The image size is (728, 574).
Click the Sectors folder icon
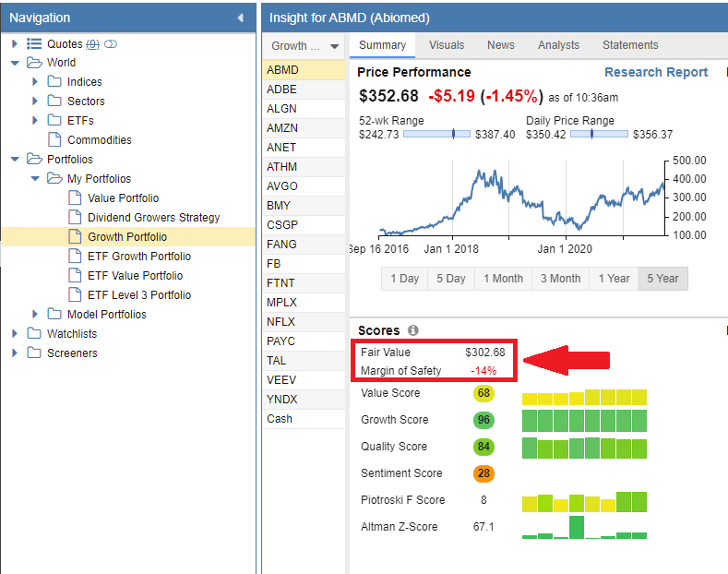pyautogui.click(x=54, y=101)
